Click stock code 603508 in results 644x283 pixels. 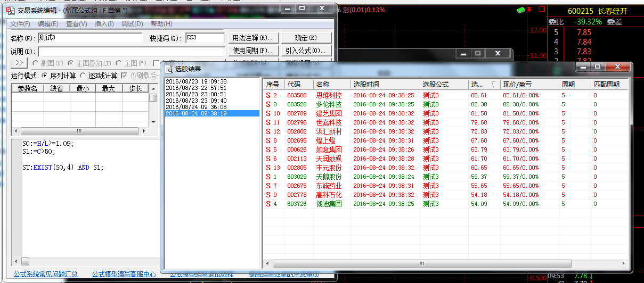(297, 95)
